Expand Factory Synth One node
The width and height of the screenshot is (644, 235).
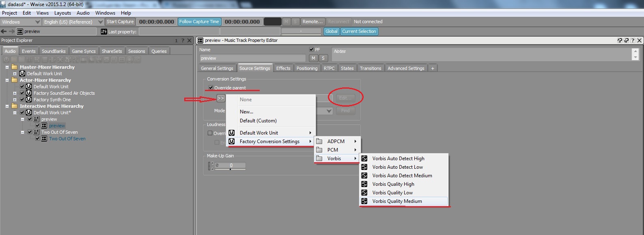pos(15,100)
